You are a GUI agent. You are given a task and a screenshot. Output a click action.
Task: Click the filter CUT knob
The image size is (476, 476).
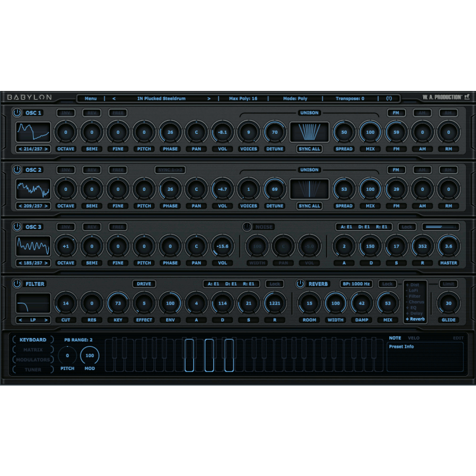pyautogui.click(x=66, y=303)
